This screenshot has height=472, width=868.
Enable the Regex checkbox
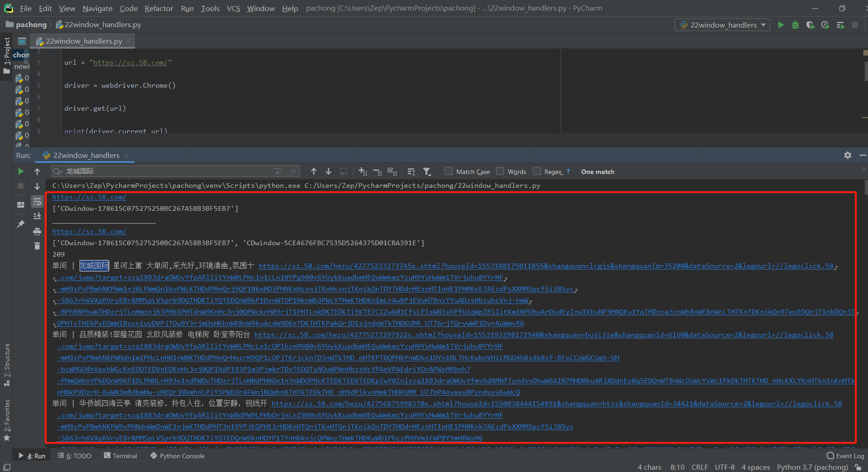tap(537, 171)
